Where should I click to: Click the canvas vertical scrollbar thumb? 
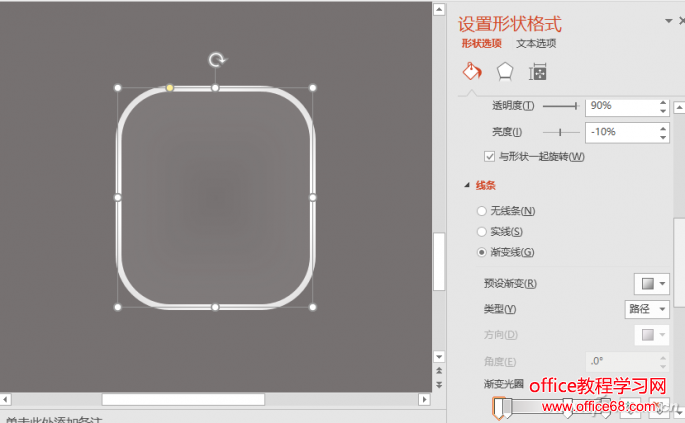pos(439,261)
